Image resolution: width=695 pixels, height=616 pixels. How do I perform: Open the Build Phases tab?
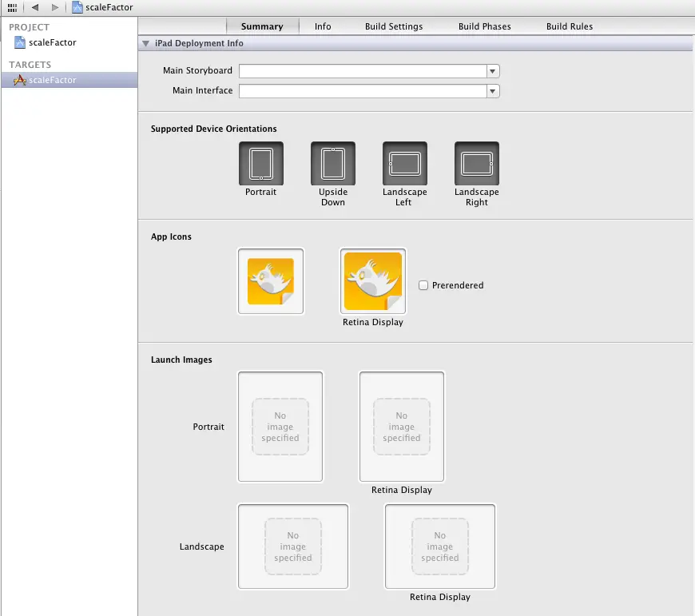[484, 26]
